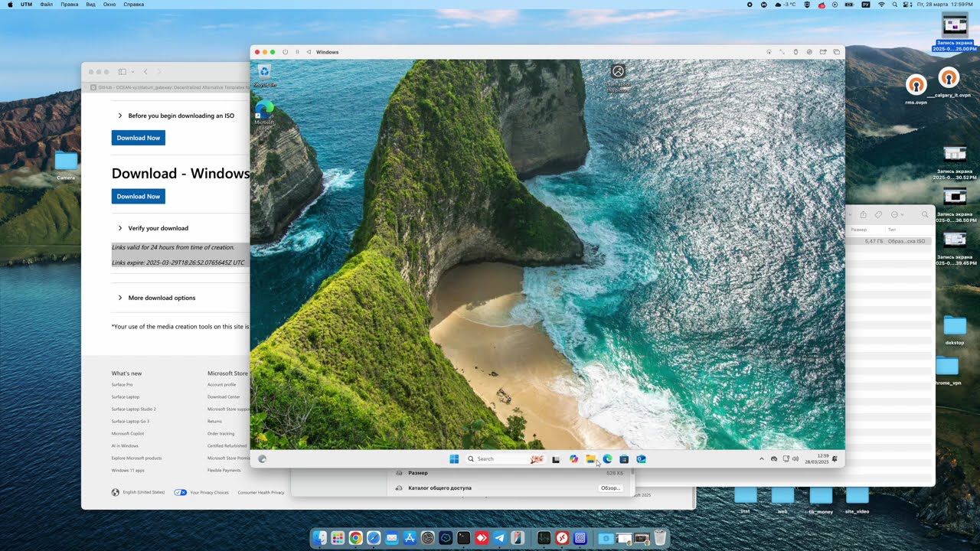Open the Windows notification bell
980x551 pixels.
pyautogui.click(x=835, y=459)
